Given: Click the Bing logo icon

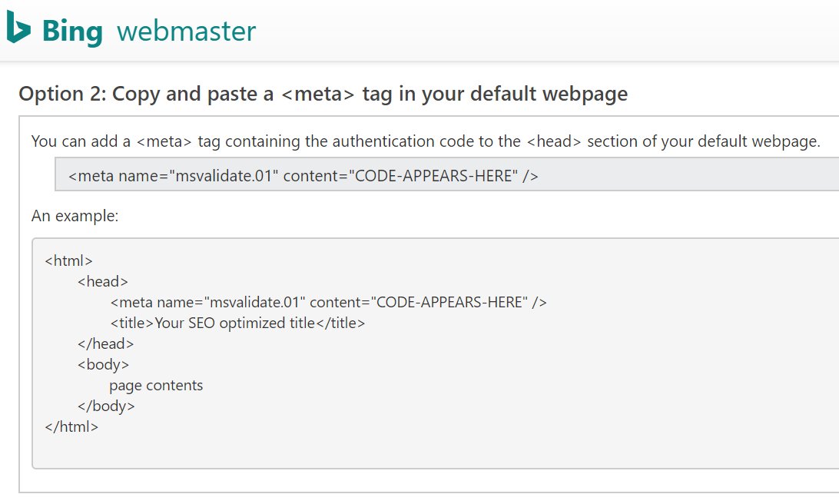Looking at the screenshot, I should coord(18,29).
